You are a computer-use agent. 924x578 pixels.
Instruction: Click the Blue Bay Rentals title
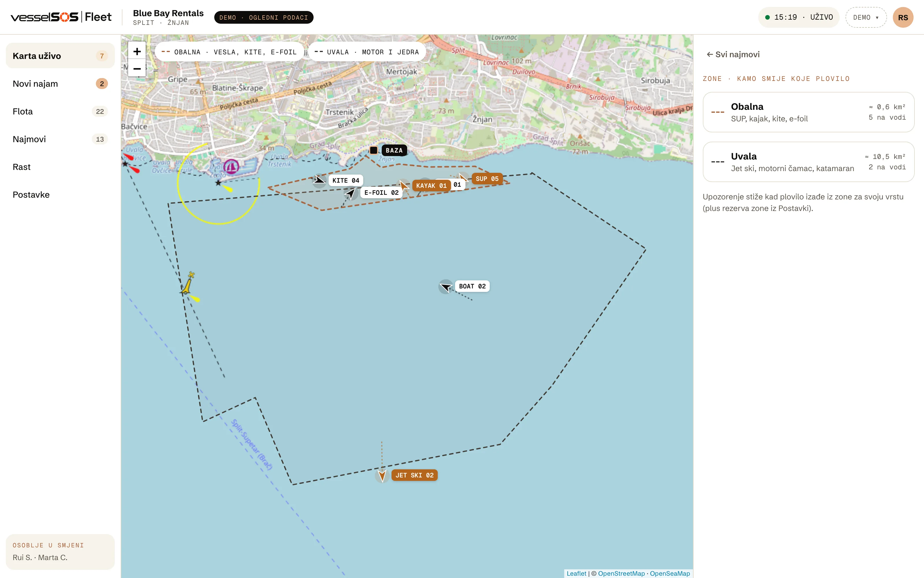coord(168,13)
